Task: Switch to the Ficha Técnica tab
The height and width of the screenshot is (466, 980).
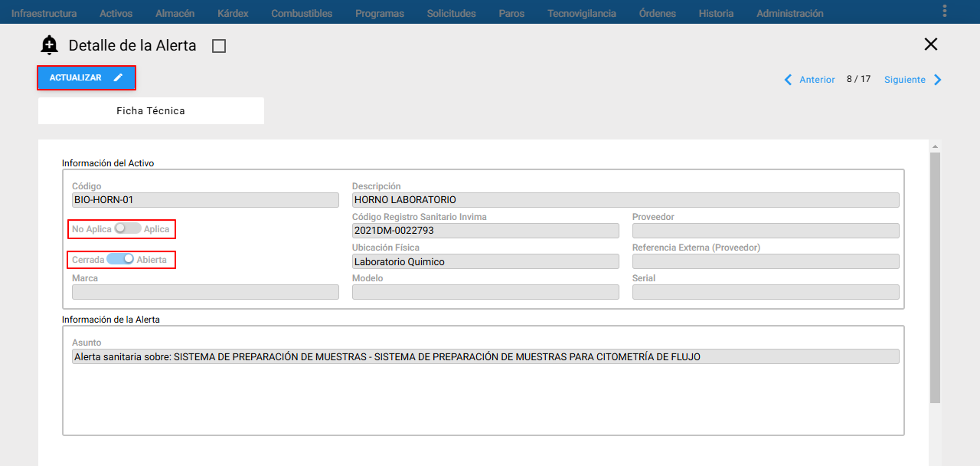Action: tap(151, 110)
